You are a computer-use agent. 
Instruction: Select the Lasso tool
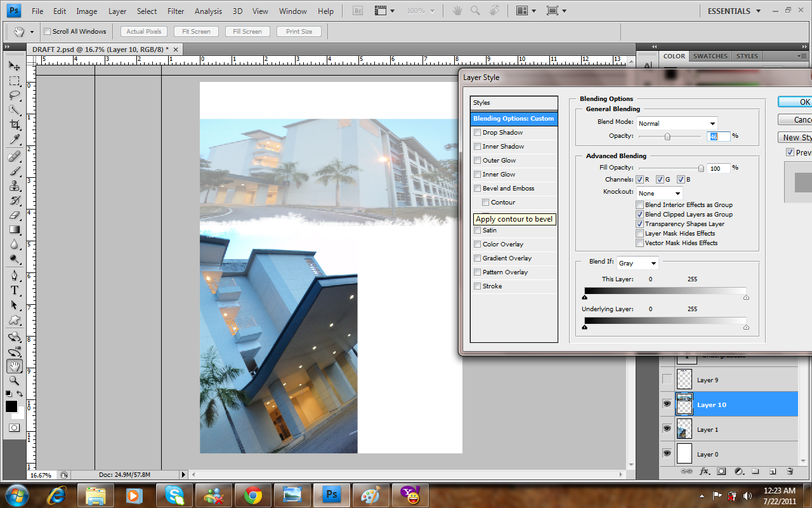point(14,96)
